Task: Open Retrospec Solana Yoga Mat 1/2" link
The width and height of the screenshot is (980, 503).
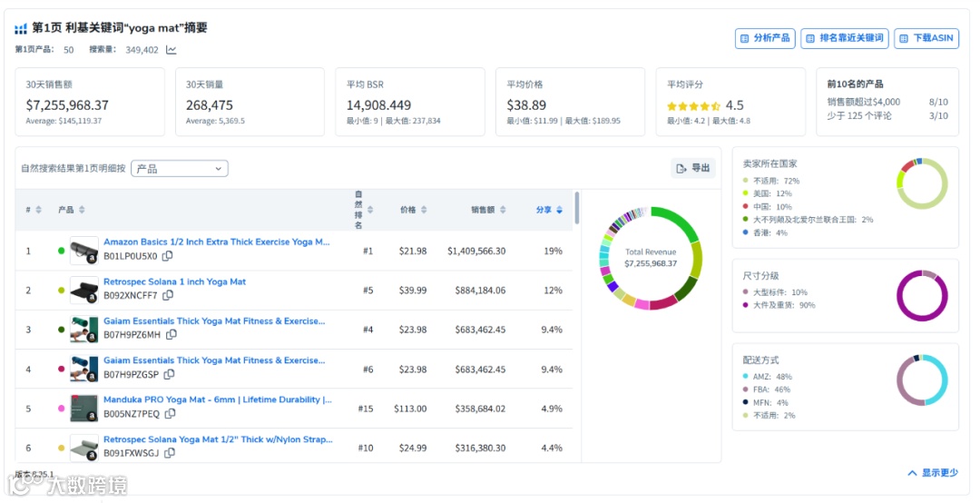Action: coord(218,439)
